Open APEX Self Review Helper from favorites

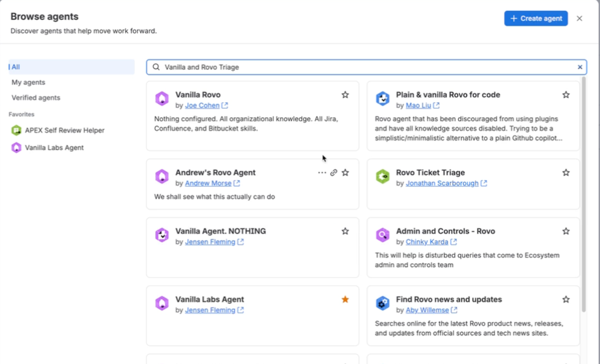(65, 130)
